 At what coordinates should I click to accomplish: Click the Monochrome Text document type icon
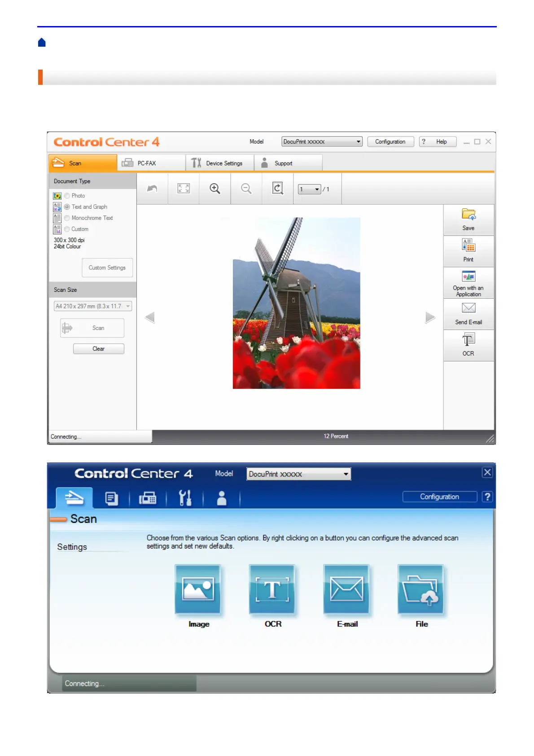coord(57,218)
